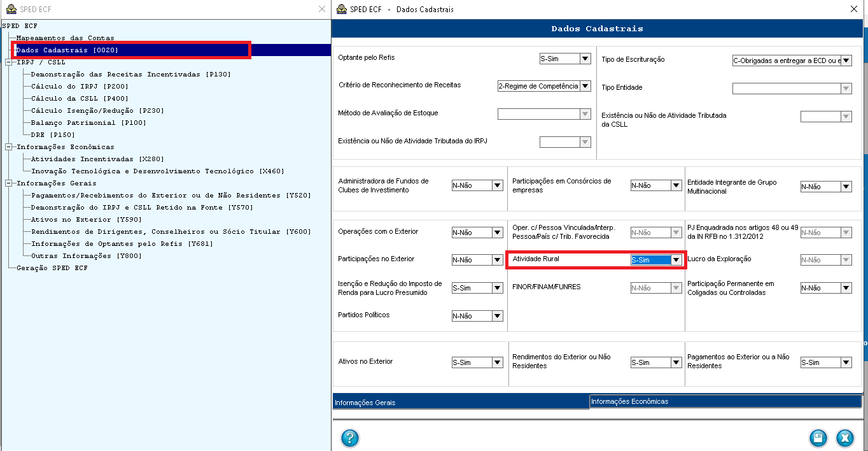This screenshot has width=868, height=451.
Task: Close the Dados Cadastrais window
Action: 854,9
